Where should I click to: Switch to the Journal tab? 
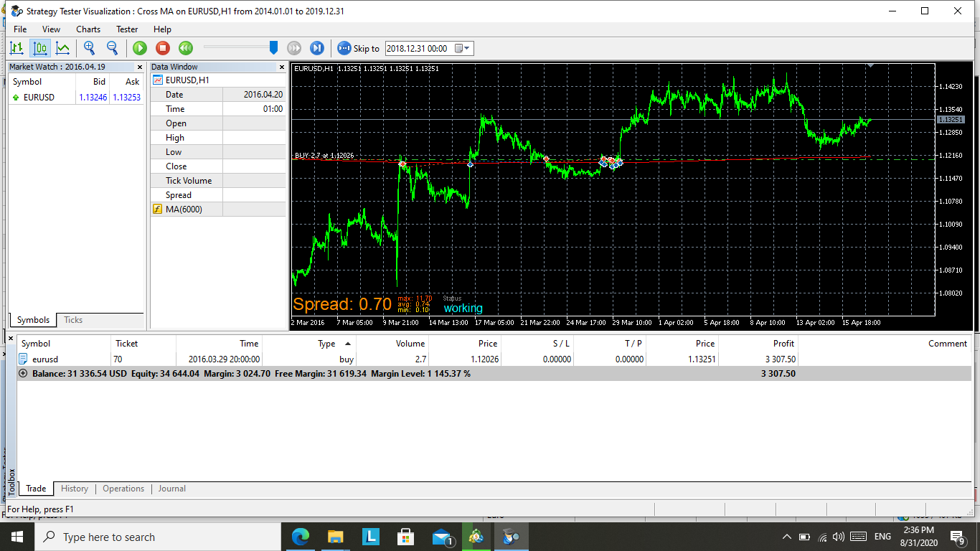click(172, 489)
